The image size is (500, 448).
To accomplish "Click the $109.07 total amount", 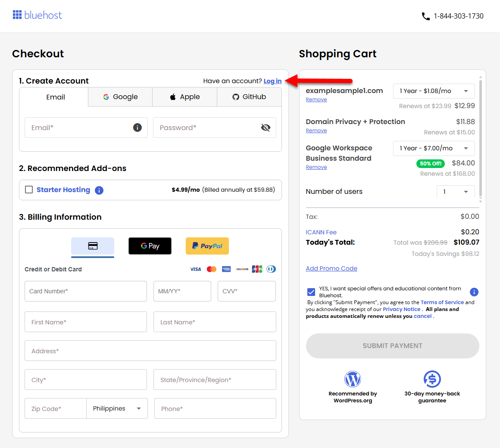I will coord(466,242).
